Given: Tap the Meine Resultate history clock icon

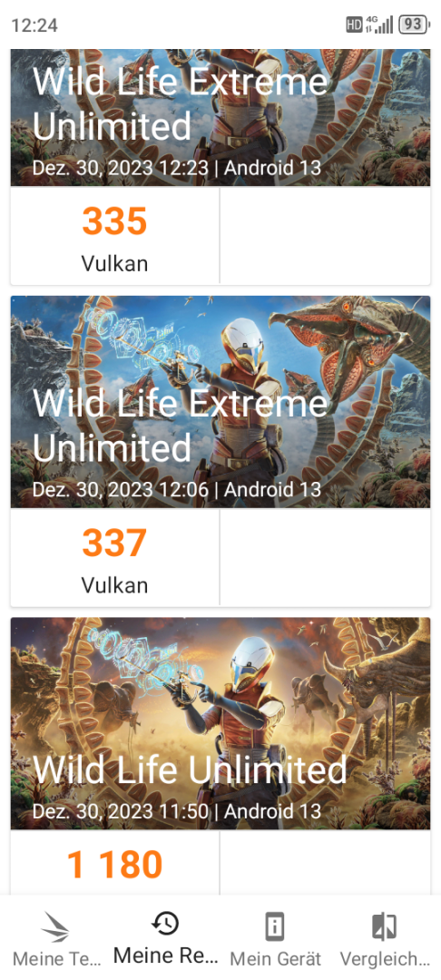Looking at the screenshot, I should [165, 923].
